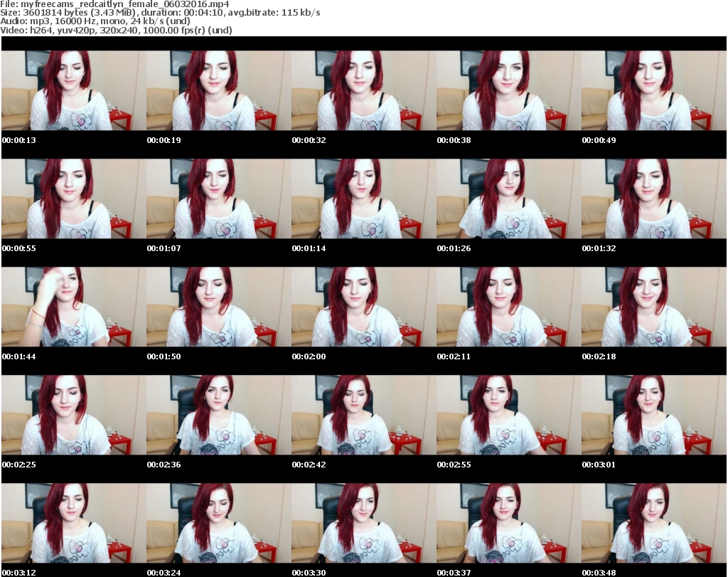Click the thumbnail at 00:02:11
Viewport: 728px width, 577px height.
click(x=508, y=307)
